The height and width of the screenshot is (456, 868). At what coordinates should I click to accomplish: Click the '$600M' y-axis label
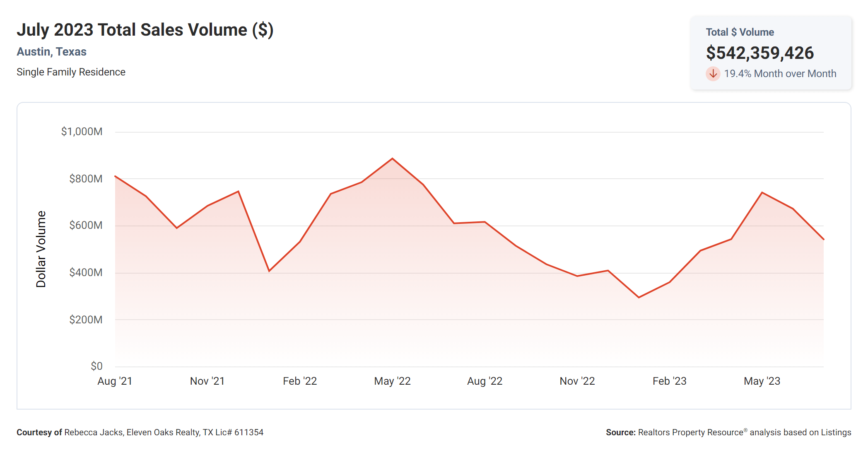86,225
